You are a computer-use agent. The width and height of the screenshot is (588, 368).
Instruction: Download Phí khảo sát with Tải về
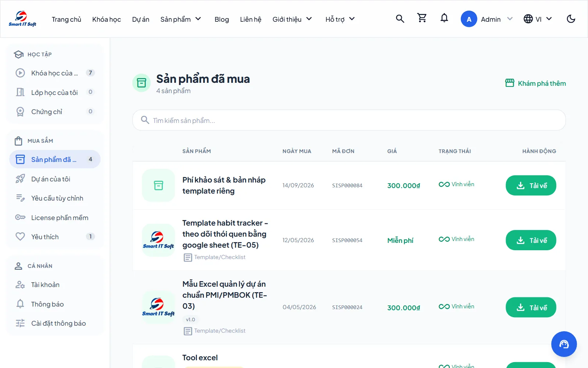point(531,185)
